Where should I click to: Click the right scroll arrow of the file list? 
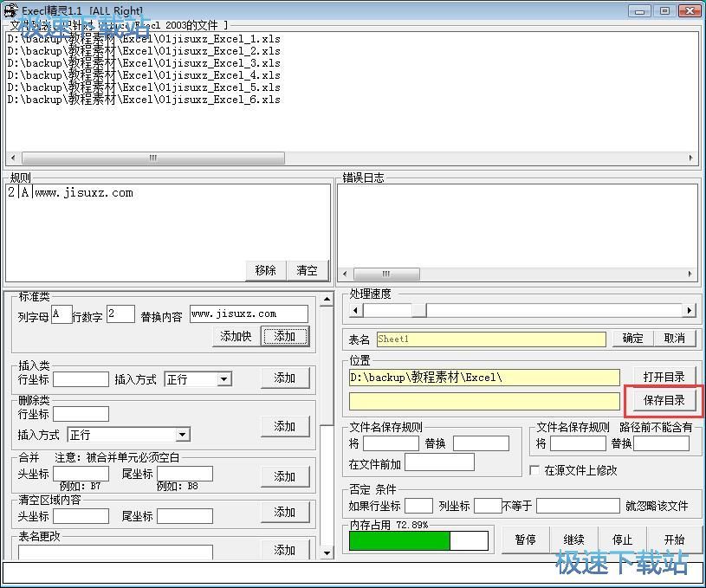point(691,158)
